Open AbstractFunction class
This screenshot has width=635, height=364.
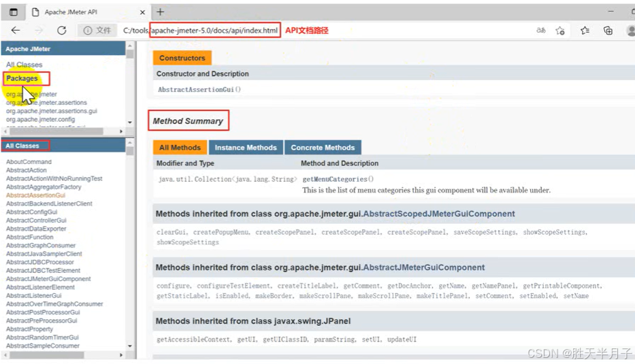click(x=29, y=237)
